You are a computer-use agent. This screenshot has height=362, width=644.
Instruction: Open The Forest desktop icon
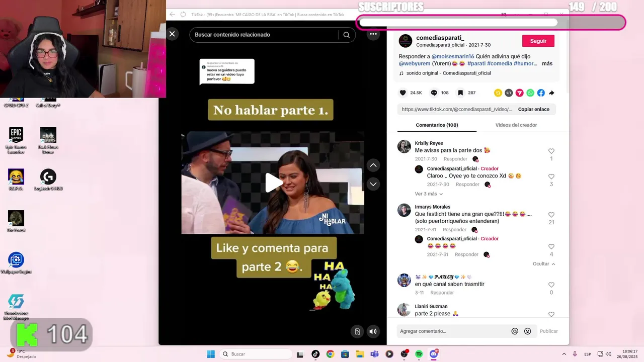tap(16, 221)
